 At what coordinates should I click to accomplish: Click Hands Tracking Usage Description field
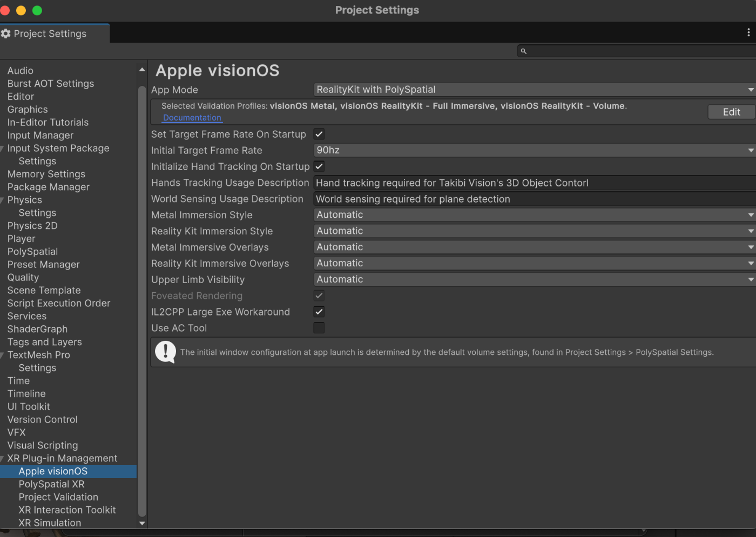pos(535,183)
